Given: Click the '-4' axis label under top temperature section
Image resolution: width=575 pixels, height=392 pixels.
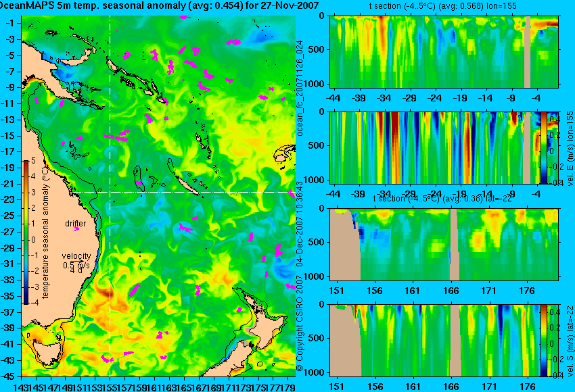Looking at the screenshot, I should [x=536, y=98].
